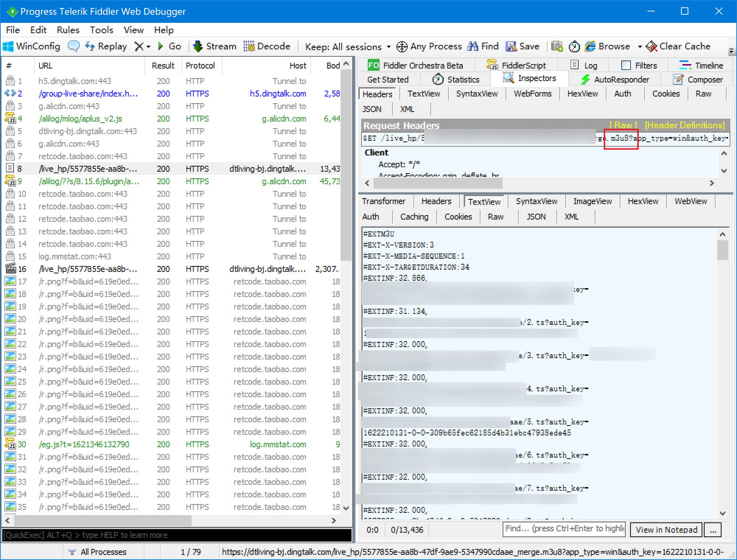Select request SyntaxView inspector tab
The image size is (737, 560).
point(477,94)
